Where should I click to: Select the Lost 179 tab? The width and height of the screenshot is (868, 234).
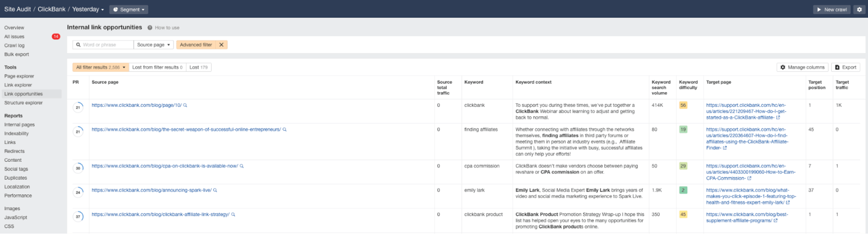click(199, 67)
